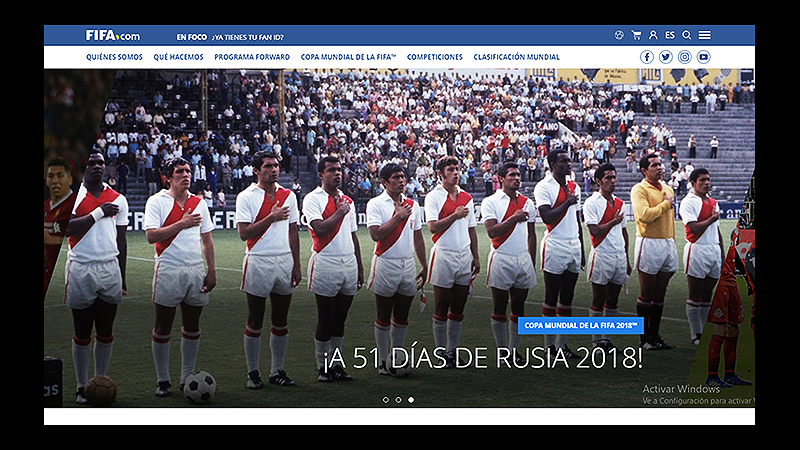Open Copa Mundial de la FIFA menu
The image size is (800, 450).
pos(348,57)
